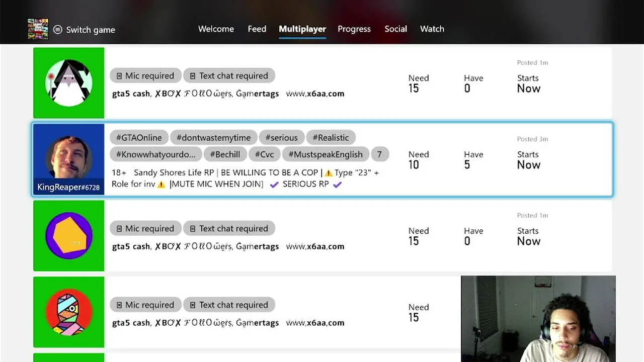The height and width of the screenshot is (362, 644).
Task: Click the #Realistic tag
Action: pyautogui.click(x=331, y=137)
